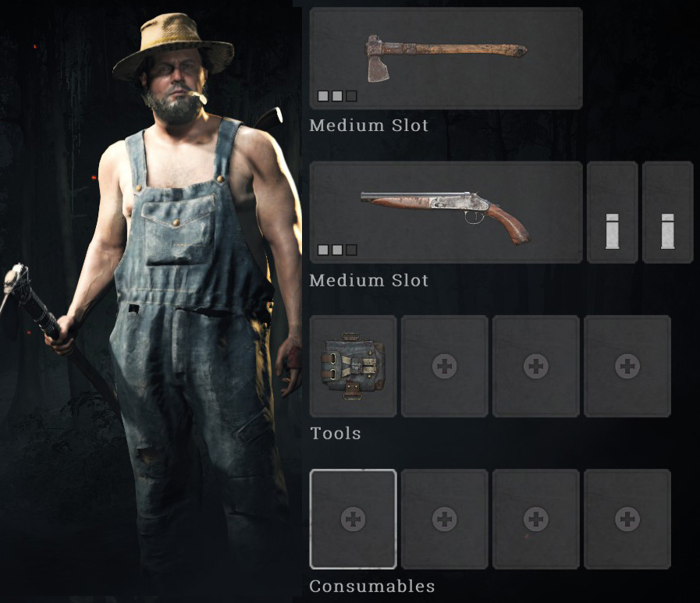
Task: Add item to third Tools slot
Action: coord(535,367)
